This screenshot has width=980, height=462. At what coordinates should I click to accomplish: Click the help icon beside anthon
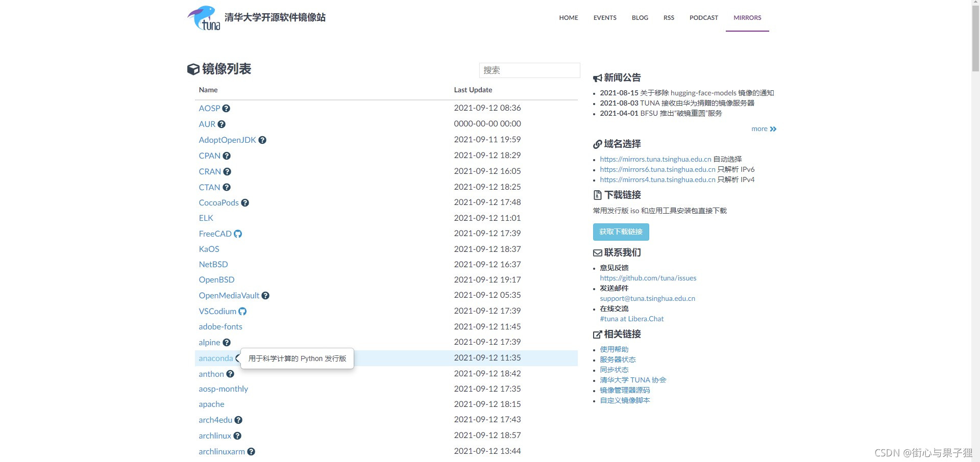tap(230, 374)
